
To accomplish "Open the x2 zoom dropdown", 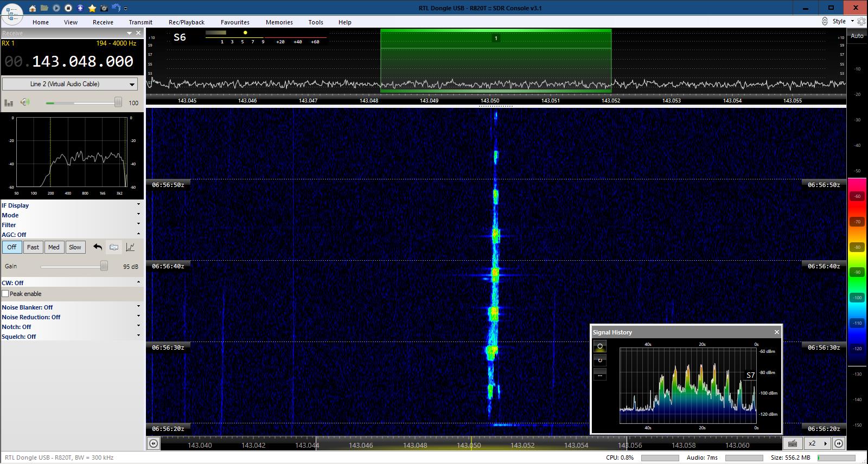I will pyautogui.click(x=817, y=443).
